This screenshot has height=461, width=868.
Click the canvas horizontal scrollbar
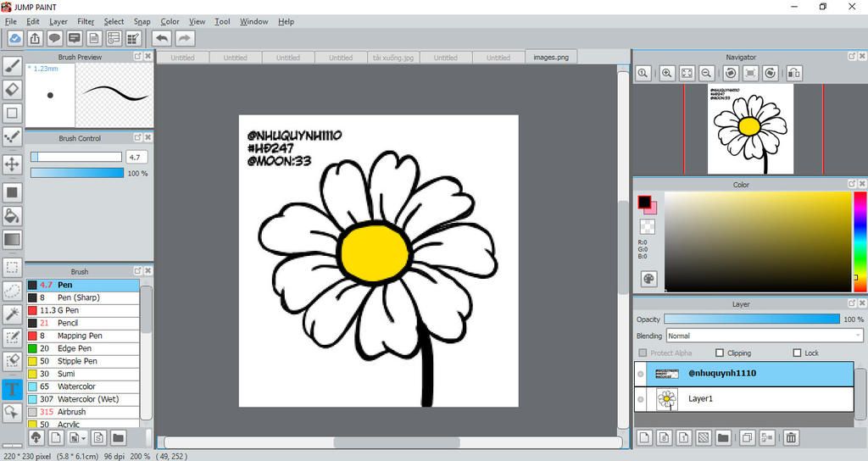coord(397,442)
